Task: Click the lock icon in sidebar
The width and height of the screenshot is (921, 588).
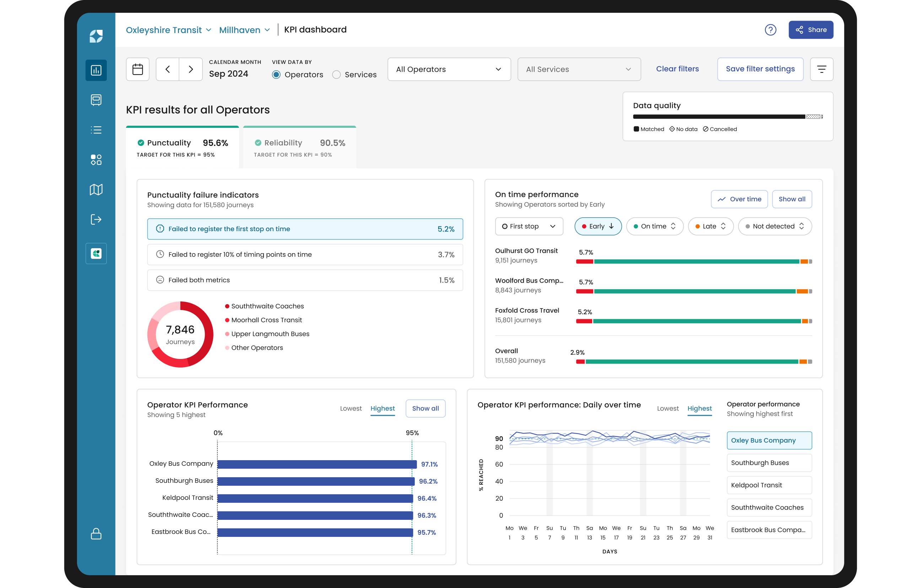Action: click(96, 534)
